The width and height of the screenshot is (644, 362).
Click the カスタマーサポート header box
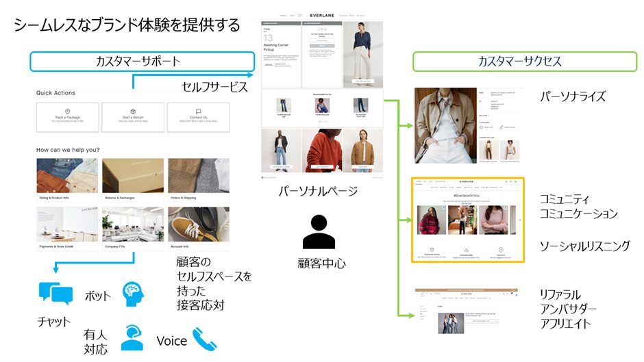tap(138, 62)
